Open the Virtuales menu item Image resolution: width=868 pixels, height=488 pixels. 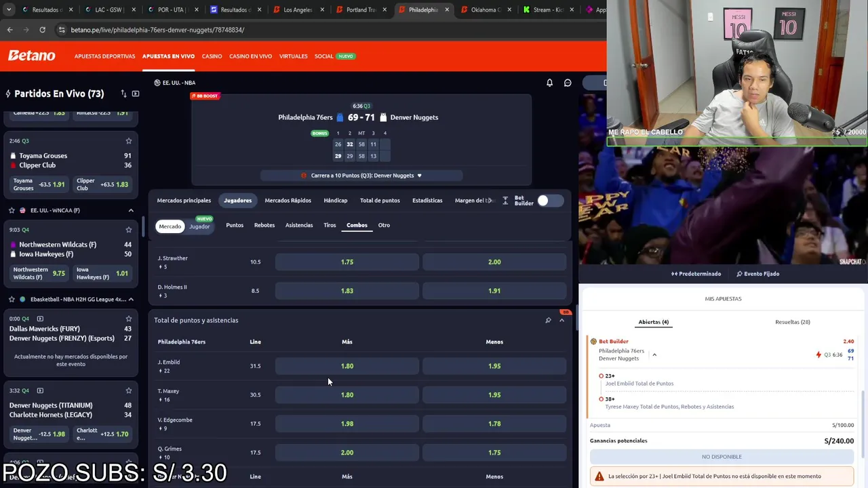point(294,56)
